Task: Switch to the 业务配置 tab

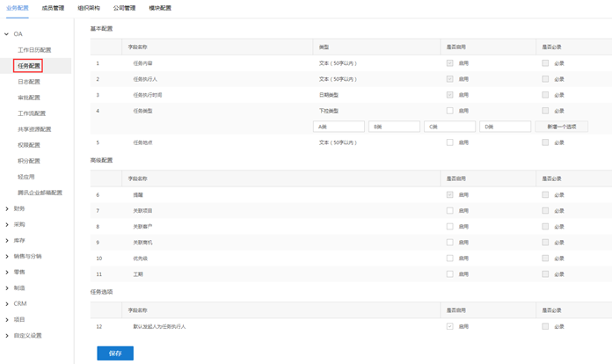Action: click(x=18, y=8)
